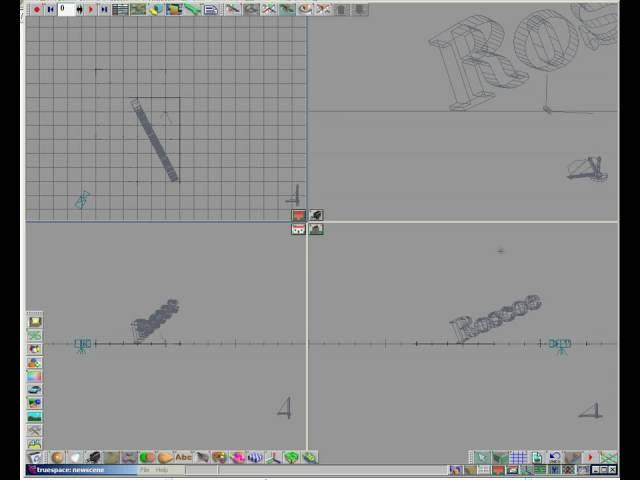
Task: Select the white light tool
Action: click(x=76, y=458)
